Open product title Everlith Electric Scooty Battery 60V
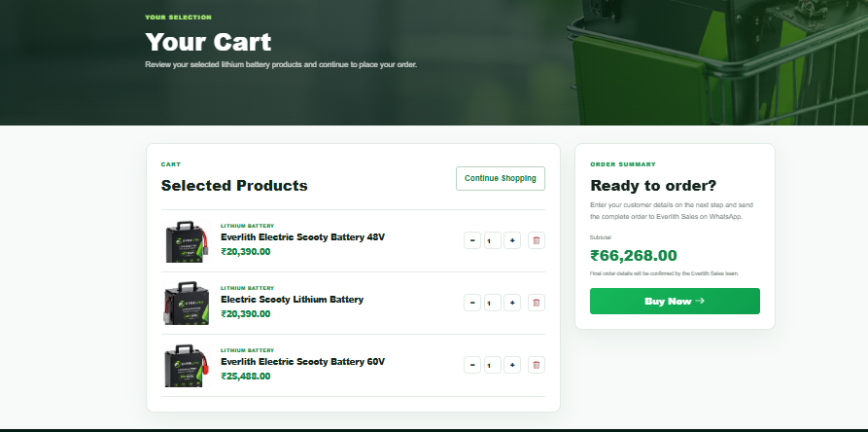 [303, 362]
